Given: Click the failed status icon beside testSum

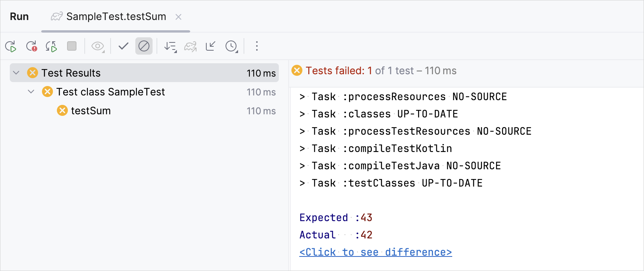Looking at the screenshot, I should click(62, 110).
